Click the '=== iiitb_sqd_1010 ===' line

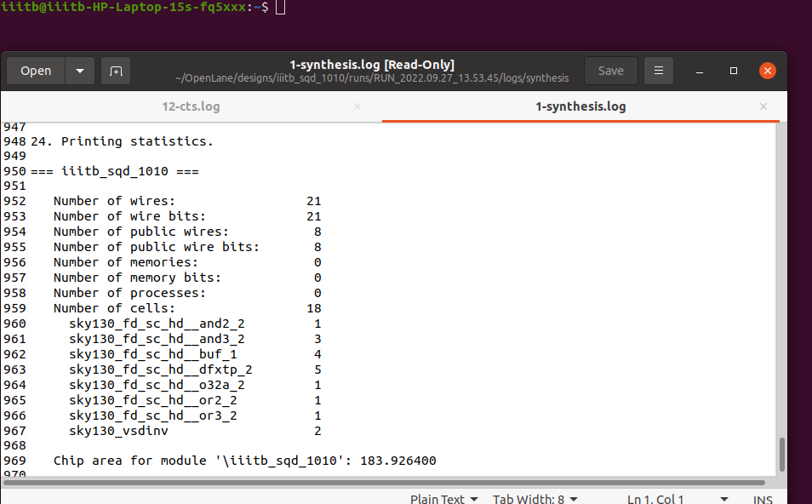point(114,171)
